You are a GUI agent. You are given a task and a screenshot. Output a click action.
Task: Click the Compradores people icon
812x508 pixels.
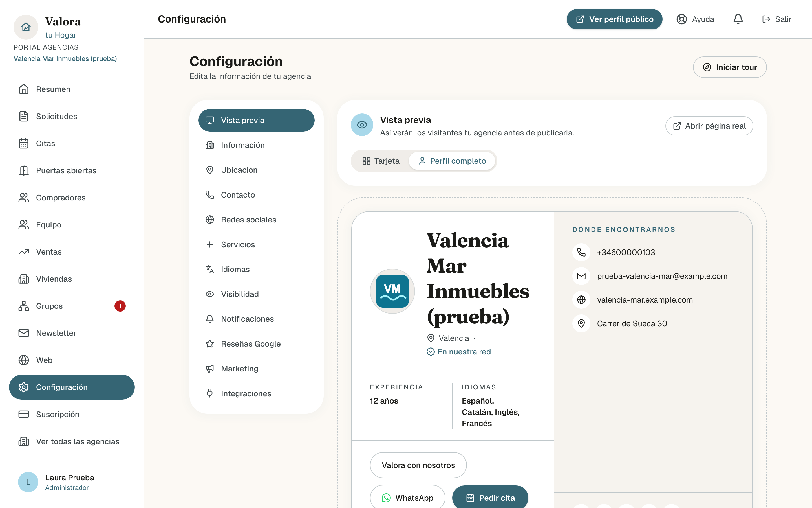click(23, 198)
